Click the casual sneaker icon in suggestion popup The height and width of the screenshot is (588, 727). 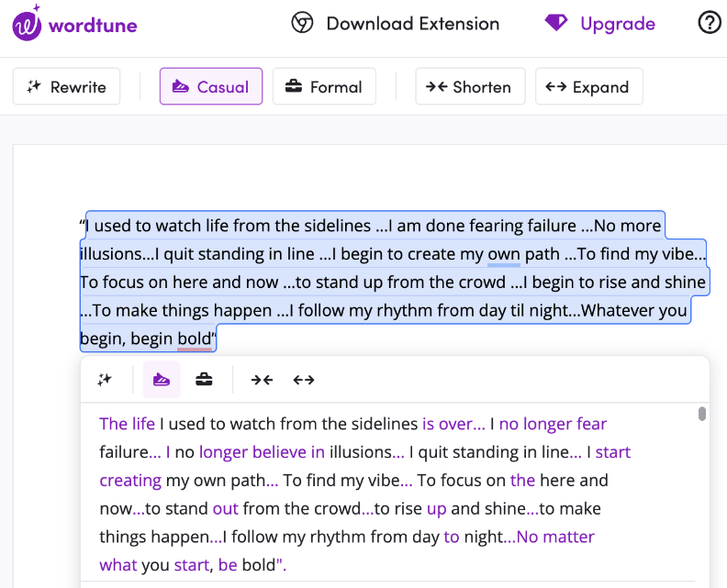[x=162, y=380]
